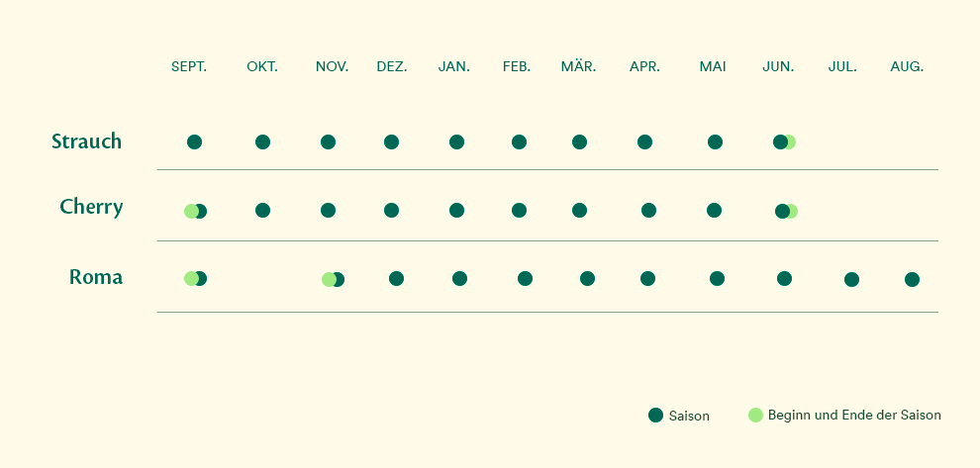This screenshot has width=980, height=468.
Task: Select the FEB. month header
Action: coord(517,67)
